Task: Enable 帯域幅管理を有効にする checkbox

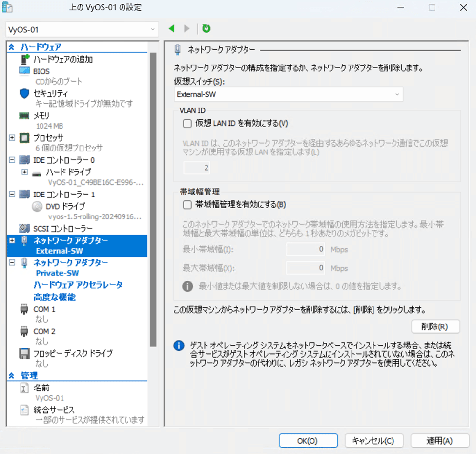Action: [x=187, y=204]
